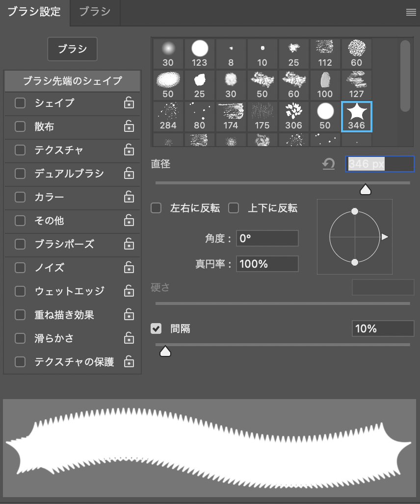The image size is (420, 504).
Task: Click the angle direction arrow on the roundness widget
Action: pos(385,237)
